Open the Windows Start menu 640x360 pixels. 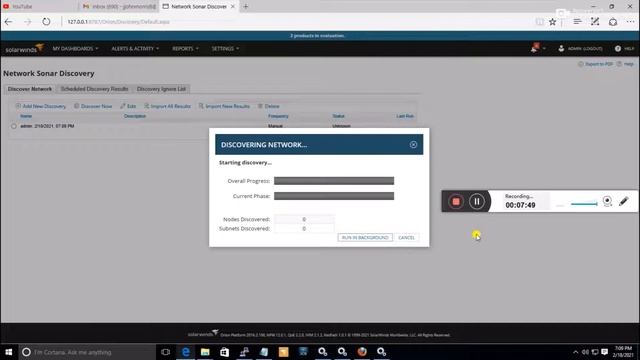9,352
